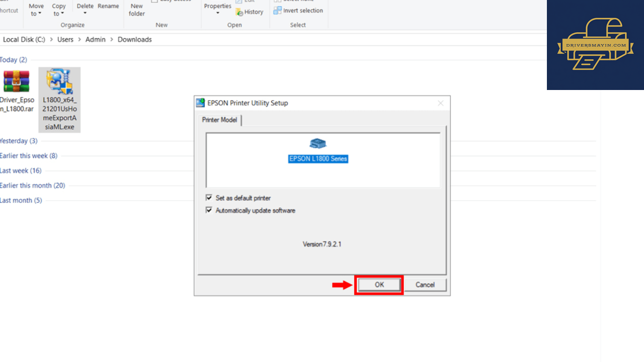The height and width of the screenshot is (362, 644).
Task: Open the Properties dropdown in ribbon
Action: pyautogui.click(x=217, y=9)
